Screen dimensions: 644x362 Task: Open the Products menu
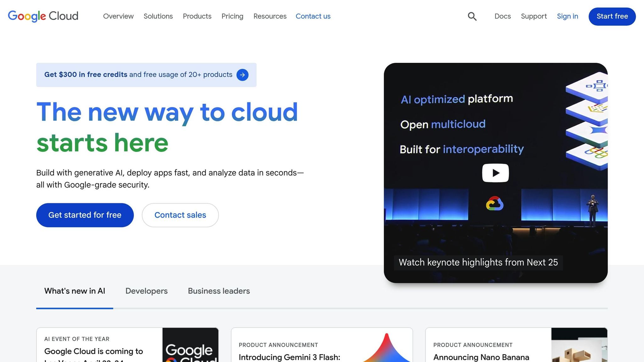[x=197, y=16]
